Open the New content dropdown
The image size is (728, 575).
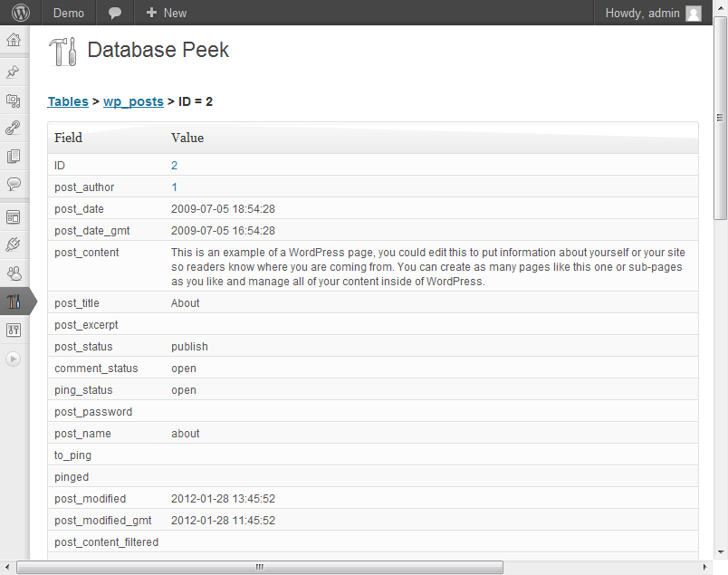point(167,13)
